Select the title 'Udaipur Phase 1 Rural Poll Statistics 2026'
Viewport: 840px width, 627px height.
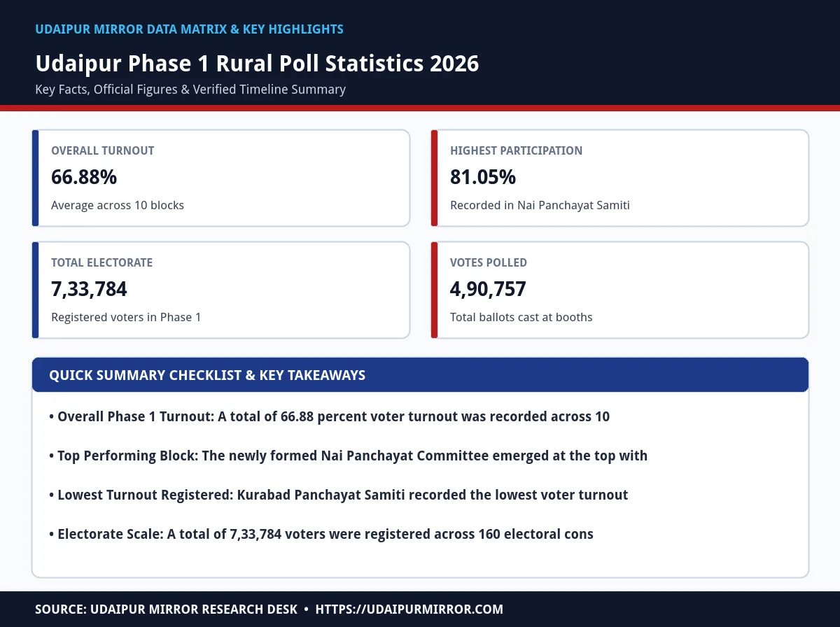(257, 64)
